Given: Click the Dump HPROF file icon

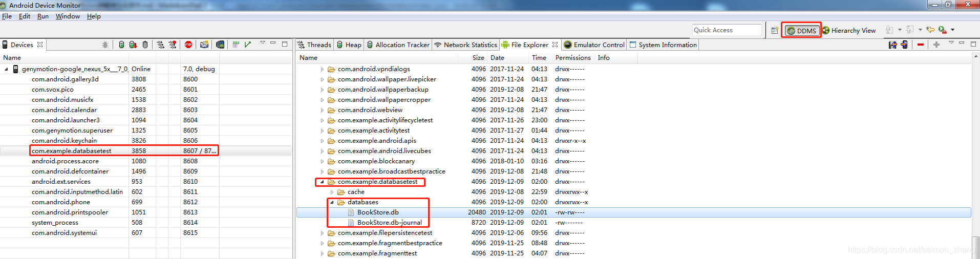Looking at the screenshot, I should (133, 45).
